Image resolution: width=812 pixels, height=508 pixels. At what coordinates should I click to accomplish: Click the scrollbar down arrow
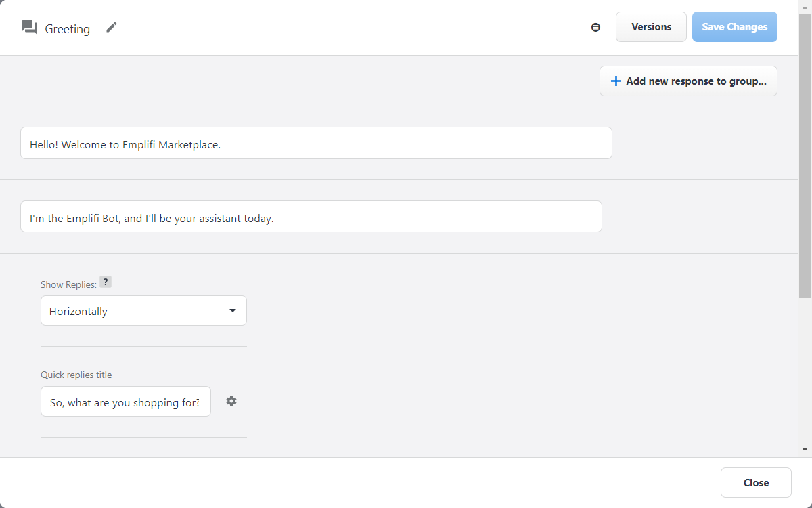805,449
